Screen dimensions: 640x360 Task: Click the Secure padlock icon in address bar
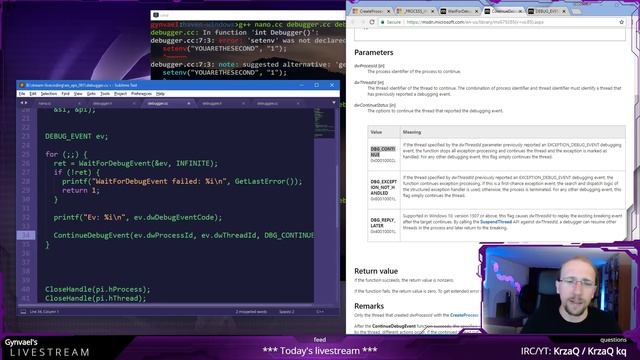pos(383,22)
